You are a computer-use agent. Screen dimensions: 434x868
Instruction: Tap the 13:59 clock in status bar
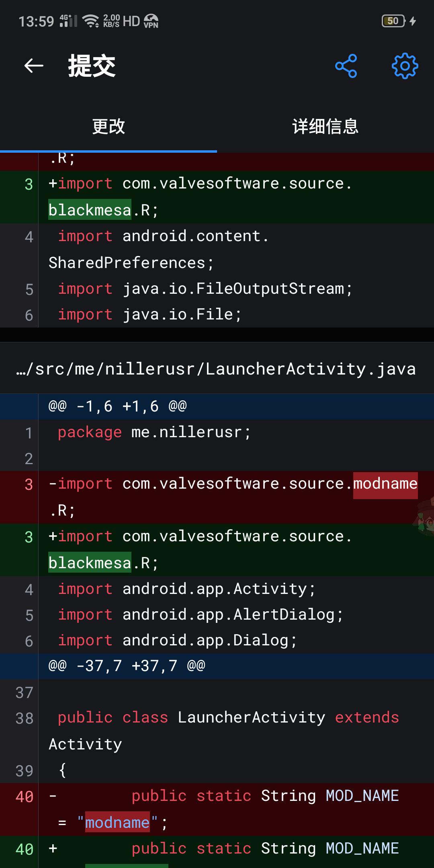(x=36, y=21)
